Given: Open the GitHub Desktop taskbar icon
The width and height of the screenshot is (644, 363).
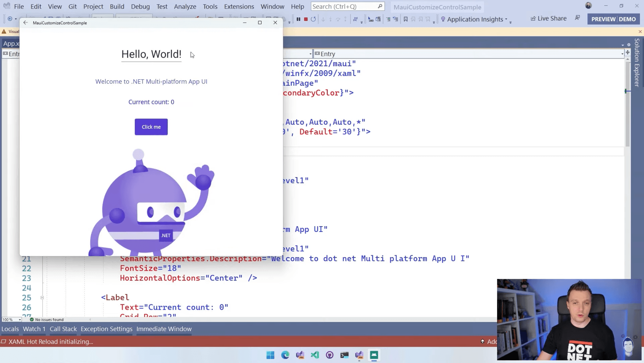Looking at the screenshot, I should 330,355.
